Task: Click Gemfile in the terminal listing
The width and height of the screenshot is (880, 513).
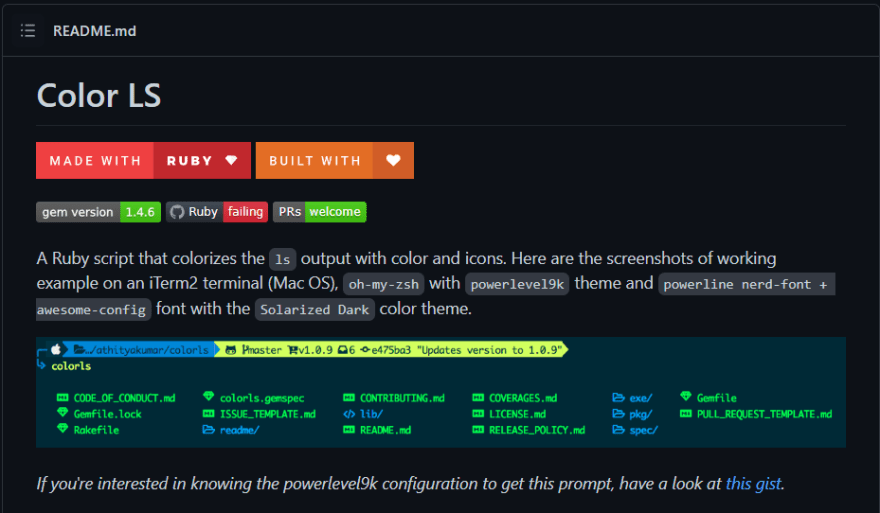Action: 716,398
